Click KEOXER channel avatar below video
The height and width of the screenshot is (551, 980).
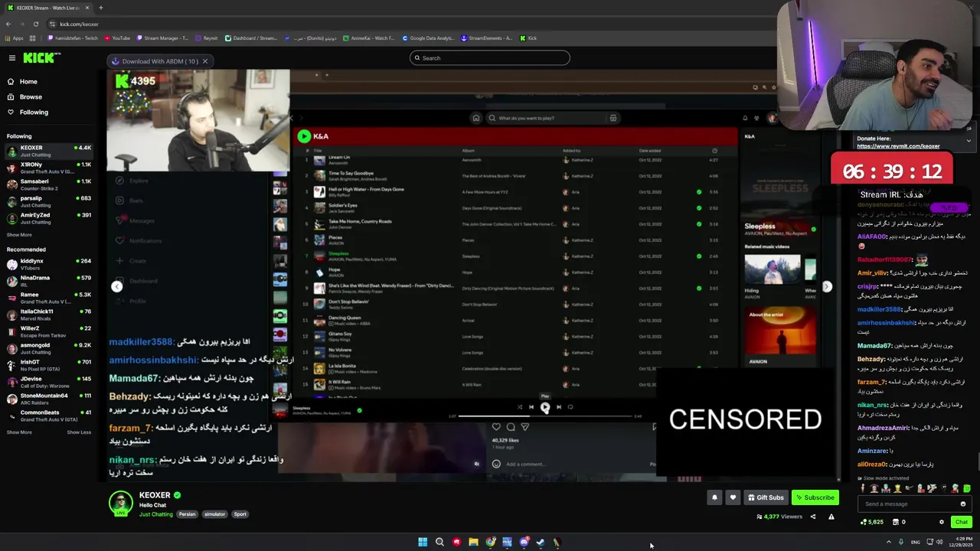[x=120, y=503]
